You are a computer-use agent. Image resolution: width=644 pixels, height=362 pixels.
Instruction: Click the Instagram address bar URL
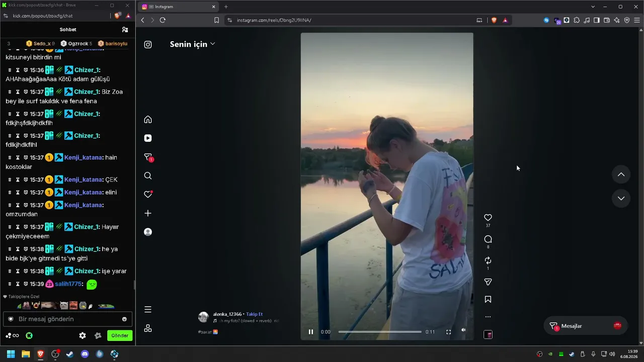point(274,20)
